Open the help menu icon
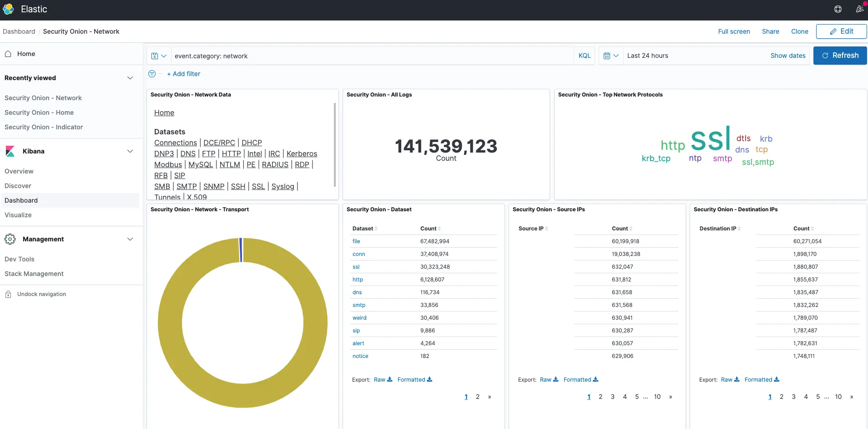The width and height of the screenshot is (868, 429). 838,9
